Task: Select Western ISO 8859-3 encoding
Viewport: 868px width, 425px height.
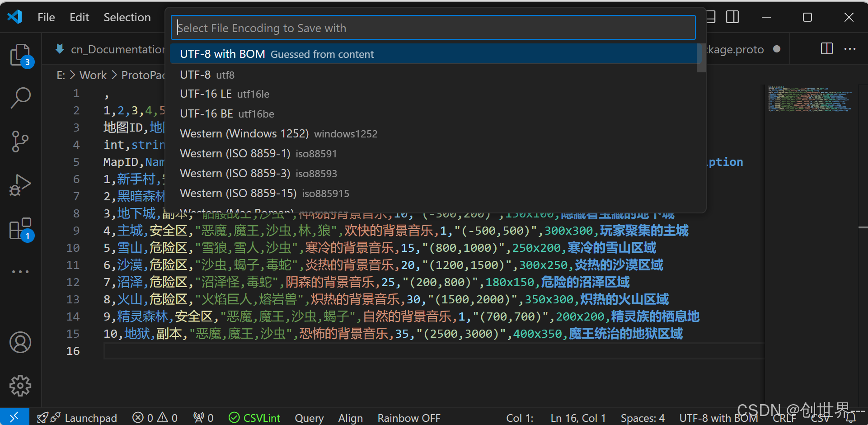Action: (x=433, y=173)
